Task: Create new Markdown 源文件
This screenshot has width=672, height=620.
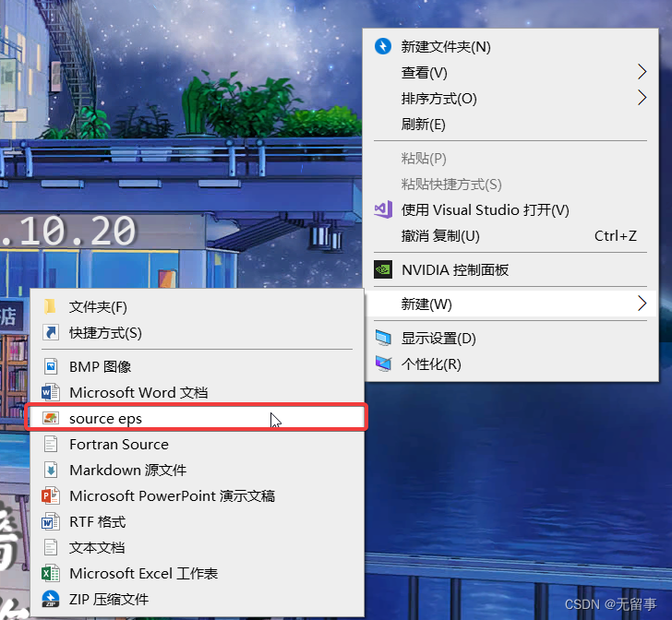Action: click(x=198, y=470)
